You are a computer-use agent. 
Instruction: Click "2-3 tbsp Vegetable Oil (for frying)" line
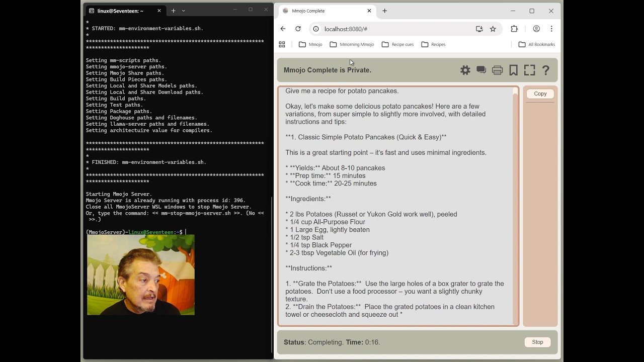click(337, 253)
